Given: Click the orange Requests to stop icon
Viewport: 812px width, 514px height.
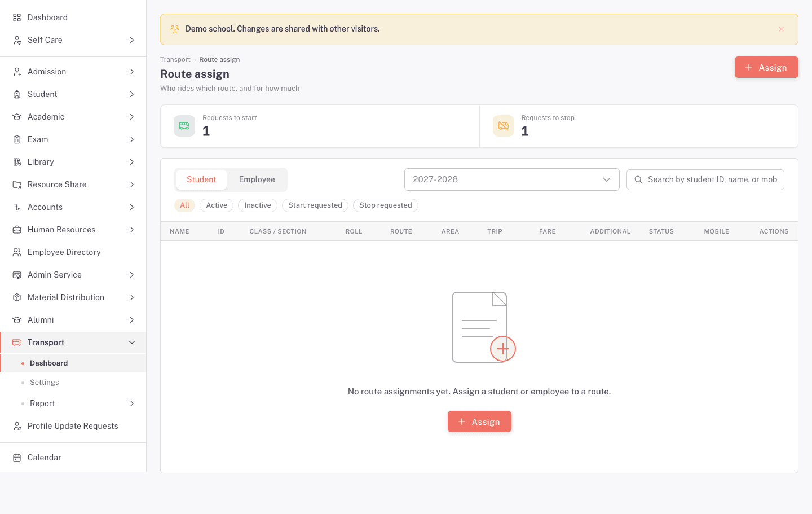Looking at the screenshot, I should [504, 126].
